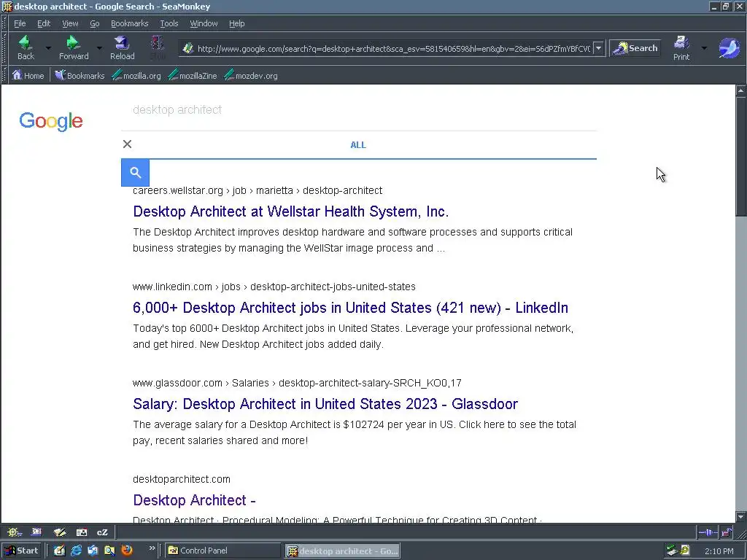Open Mail & Newsgroups from component bar
This screenshot has height=560, width=747.
pos(36,532)
